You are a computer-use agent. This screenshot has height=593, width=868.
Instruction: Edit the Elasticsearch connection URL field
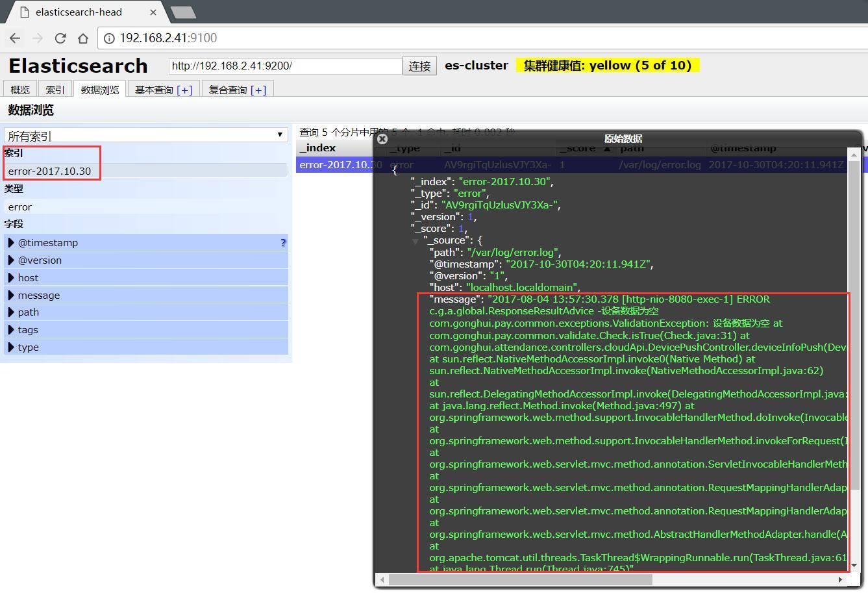click(286, 66)
